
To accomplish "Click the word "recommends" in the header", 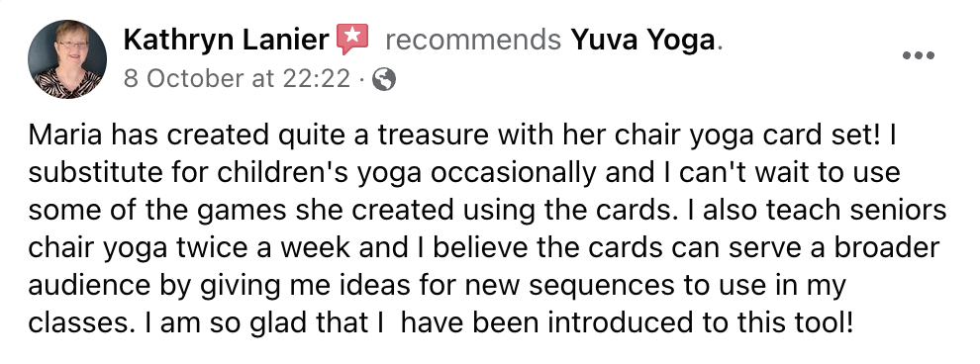I will click(x=473, y=41).
